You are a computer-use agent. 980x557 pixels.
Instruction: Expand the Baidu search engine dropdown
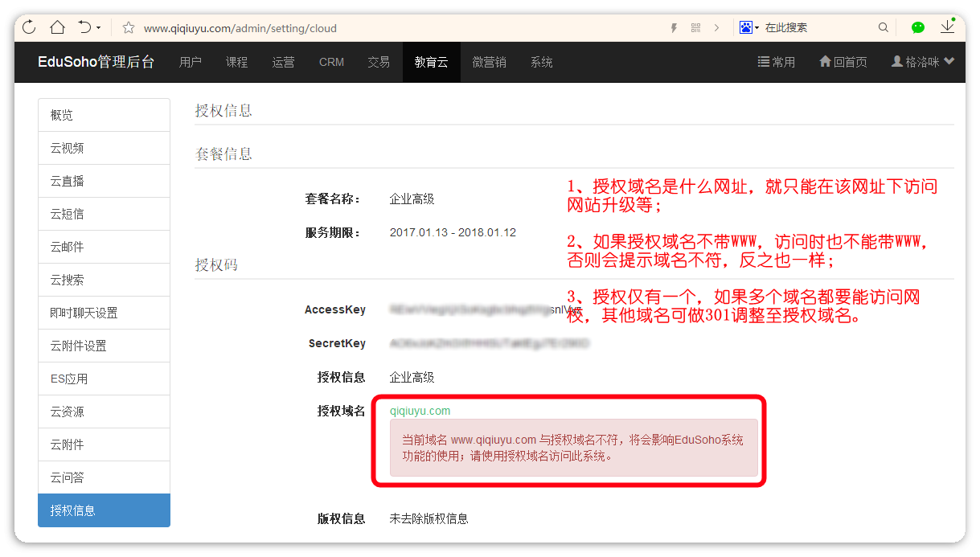point(749,27)
